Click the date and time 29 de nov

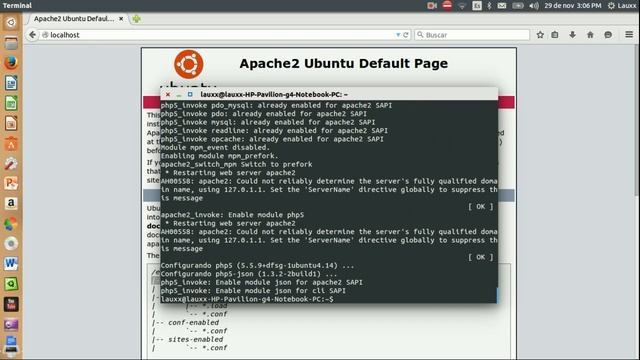pyautogui.click(x=573, y=6)
